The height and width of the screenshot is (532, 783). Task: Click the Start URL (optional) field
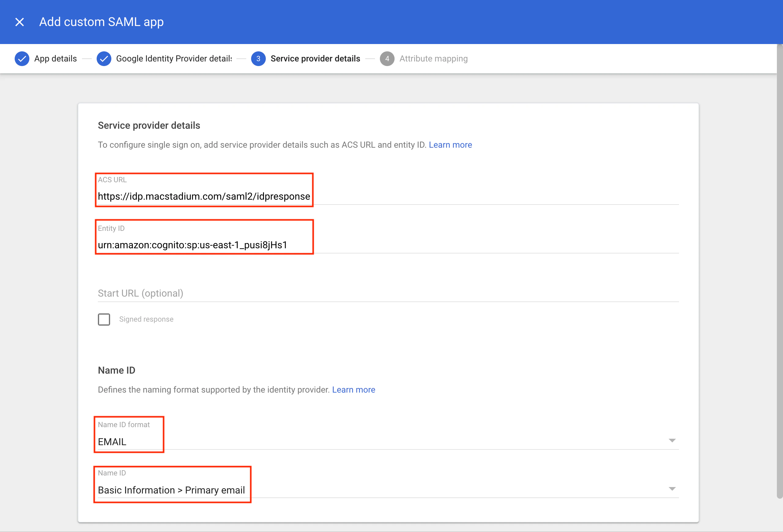pos(388,293)
